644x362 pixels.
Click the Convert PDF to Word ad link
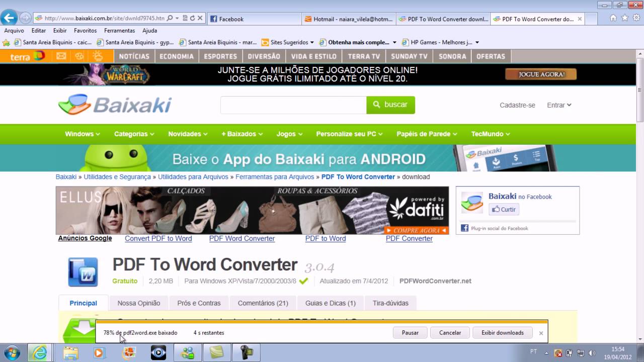(158, 238)
